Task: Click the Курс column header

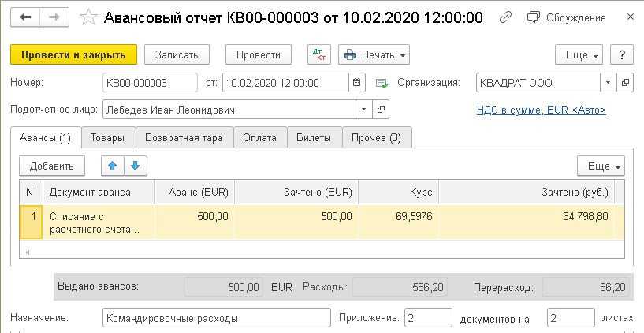Action: pos(398,192)
